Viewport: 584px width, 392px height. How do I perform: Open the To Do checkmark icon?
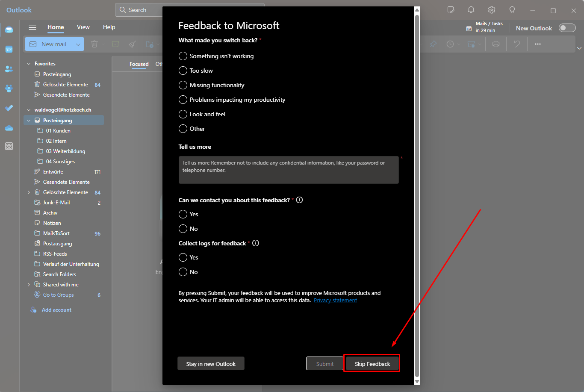click(9, 108)
